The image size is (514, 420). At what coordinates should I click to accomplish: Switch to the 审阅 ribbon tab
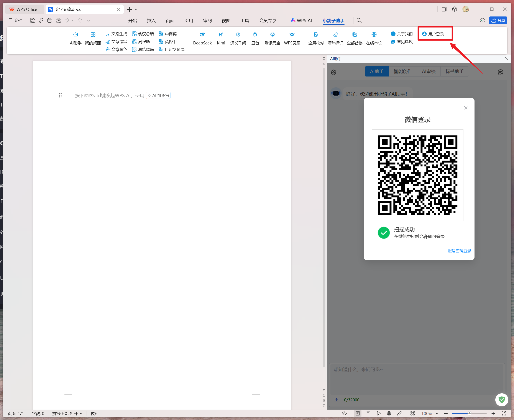(207, 21)
